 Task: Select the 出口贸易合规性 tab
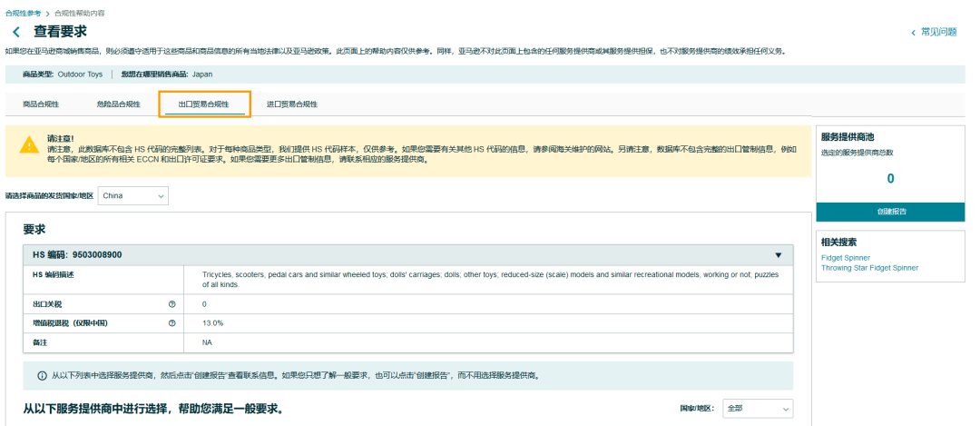203,104
